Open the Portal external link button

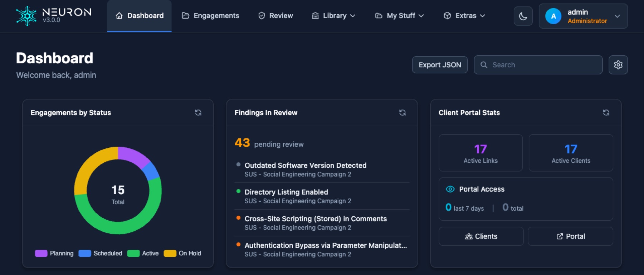[571, 236]
